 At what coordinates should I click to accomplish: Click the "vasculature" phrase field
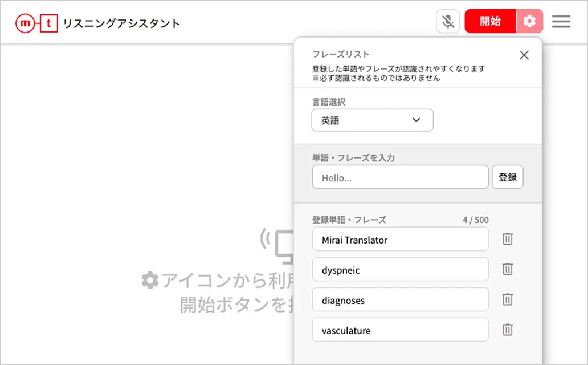pyautogui.click(x=400, y=330)
